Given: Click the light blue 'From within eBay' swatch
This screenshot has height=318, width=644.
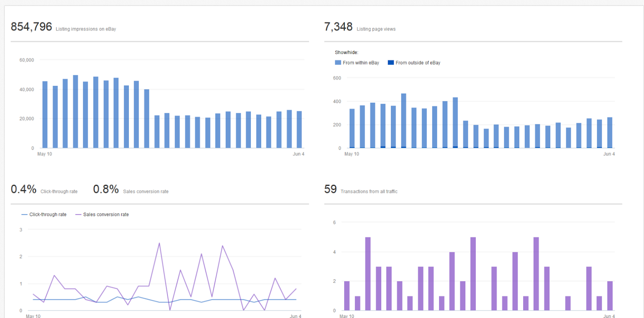Looking at the screenshot, I should 338,62.
